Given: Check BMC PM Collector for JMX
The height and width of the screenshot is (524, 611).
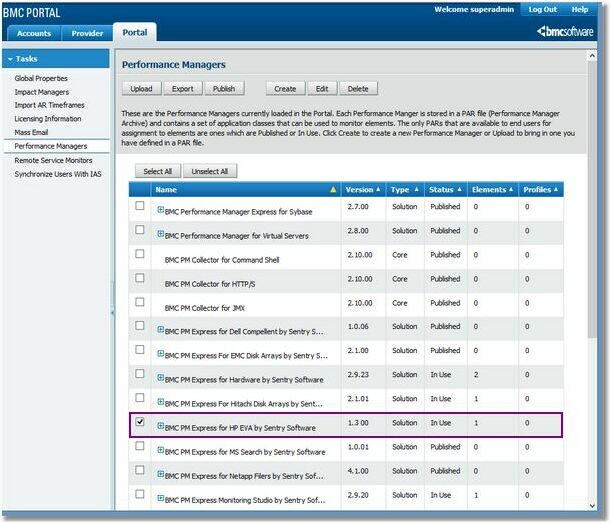Looking at the screenshot, I should (x=140, y=302).
